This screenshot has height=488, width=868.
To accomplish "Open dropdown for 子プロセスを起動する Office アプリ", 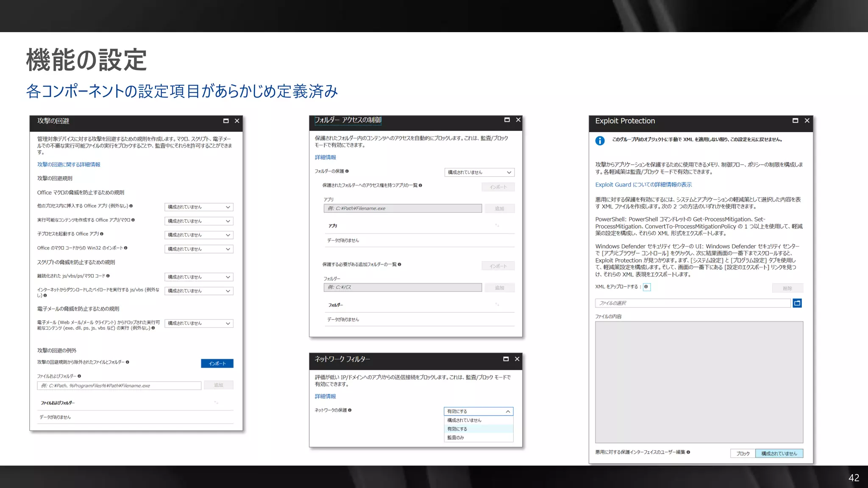I will click(198, 235).
